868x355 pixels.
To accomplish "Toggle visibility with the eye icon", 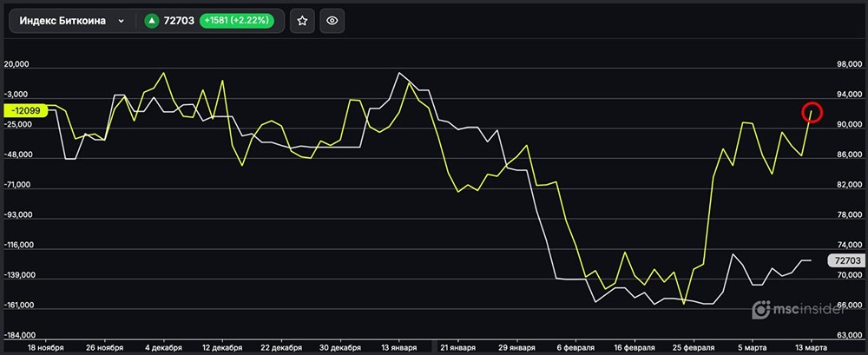I will click(332, 21).
